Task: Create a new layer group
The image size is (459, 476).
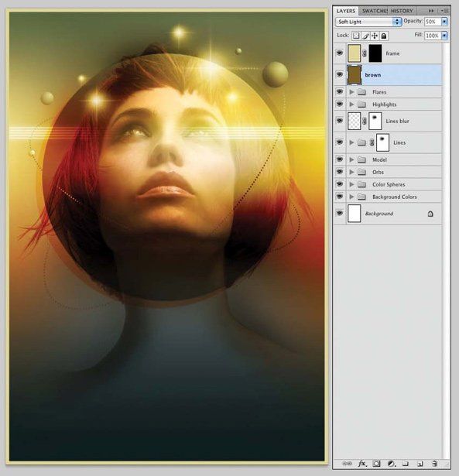Action: pyautogui.click(x=406, y=464)
